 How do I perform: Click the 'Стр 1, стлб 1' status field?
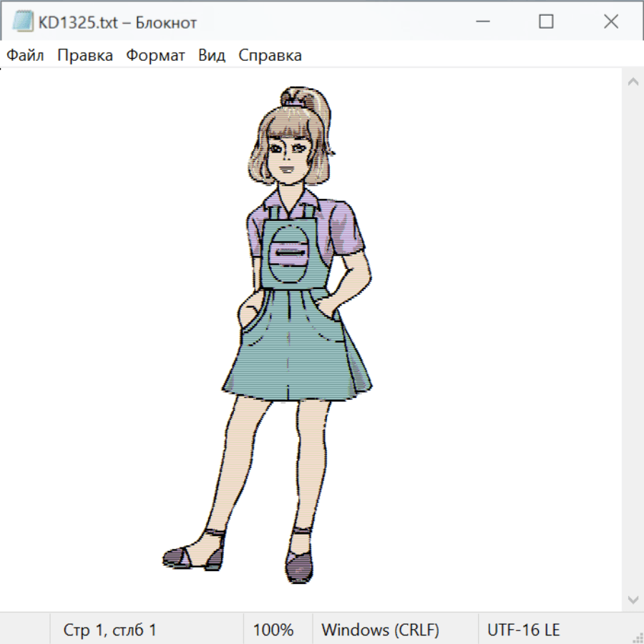[x=109, y=630]
